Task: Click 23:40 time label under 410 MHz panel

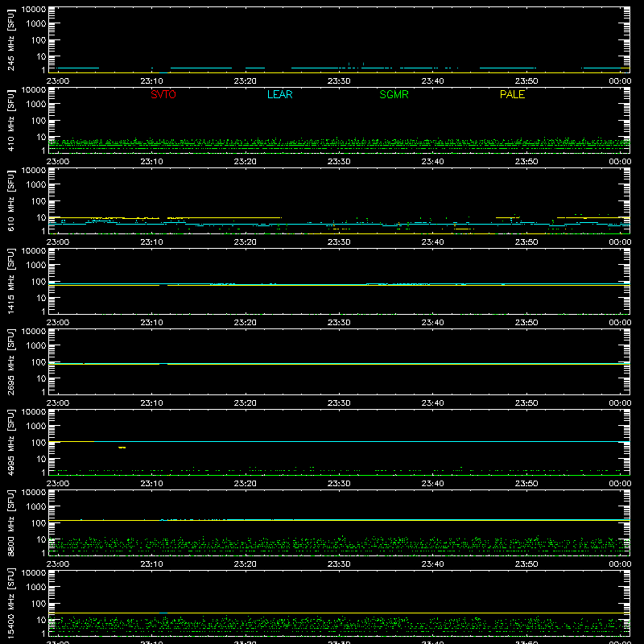Action: click(432, 162)
